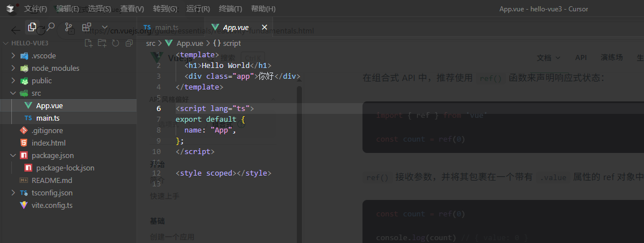The width and height of the screenshot is (644, 243).
Task: Click API link in Vue docs browser
Action: coord(581,57)
